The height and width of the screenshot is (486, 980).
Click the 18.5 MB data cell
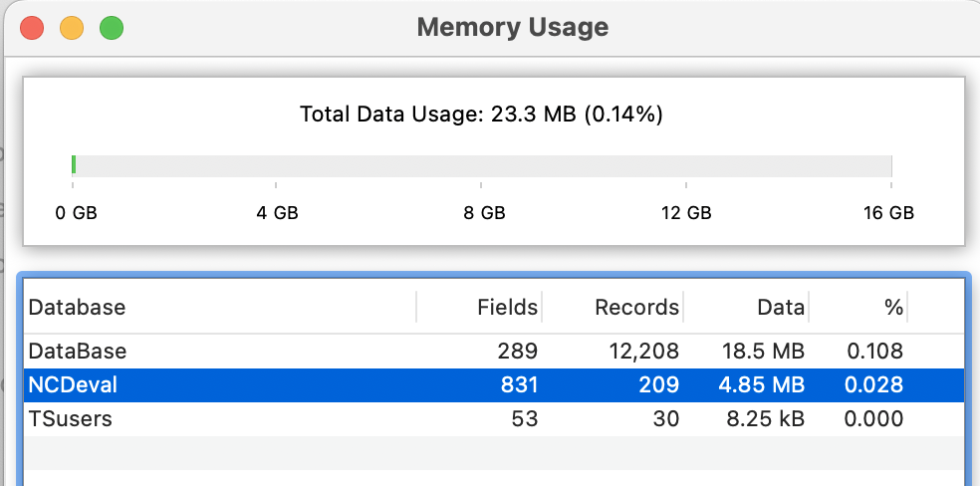763,352
